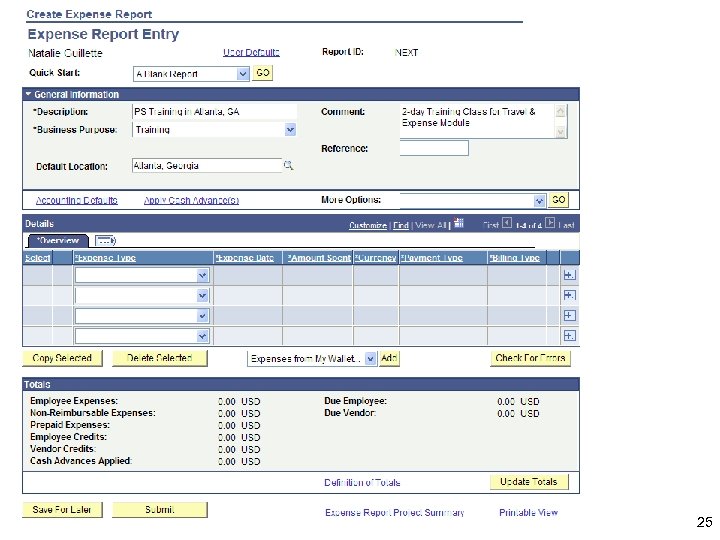The height and width of the screenshot is (540, 720).
Task: Click the Find link in Details
Action: [x=401, y=225]
